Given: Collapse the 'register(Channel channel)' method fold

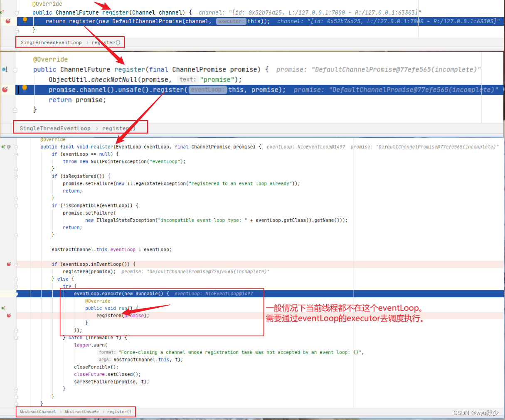Looking at the screenshot, I should pyautogui.click(x=17, y=12).
